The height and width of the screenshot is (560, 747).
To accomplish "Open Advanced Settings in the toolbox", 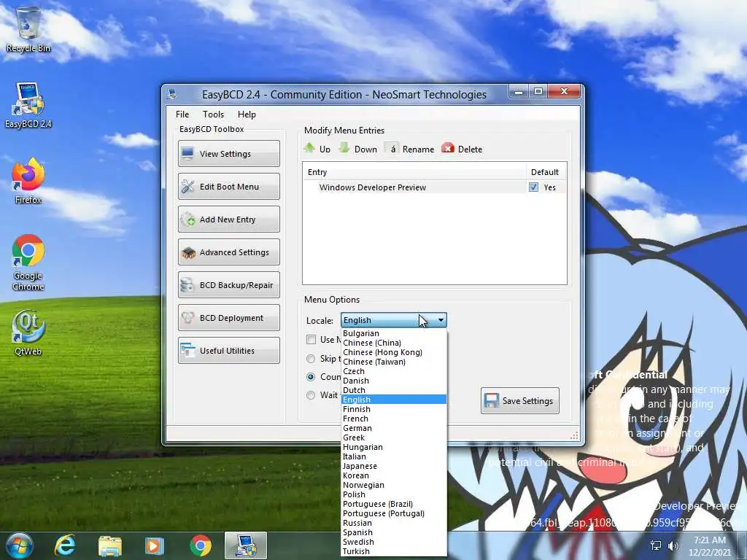I will [x=228, y=252].
